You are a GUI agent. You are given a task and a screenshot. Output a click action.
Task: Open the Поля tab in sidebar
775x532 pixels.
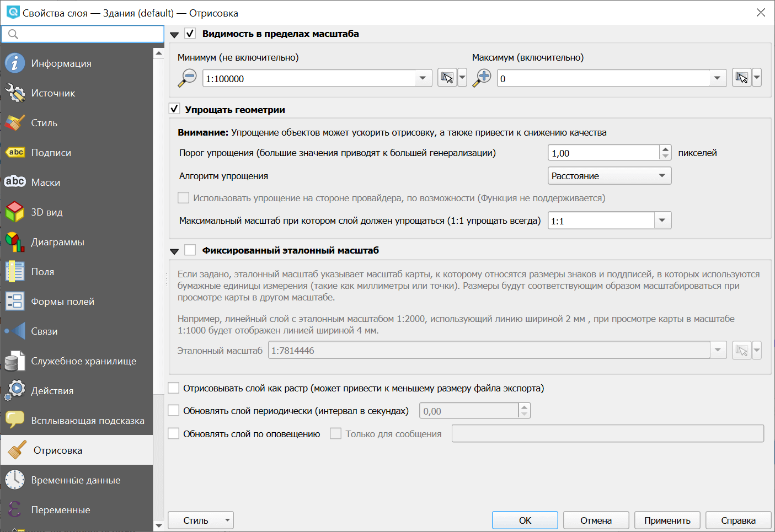coord(42,272)
